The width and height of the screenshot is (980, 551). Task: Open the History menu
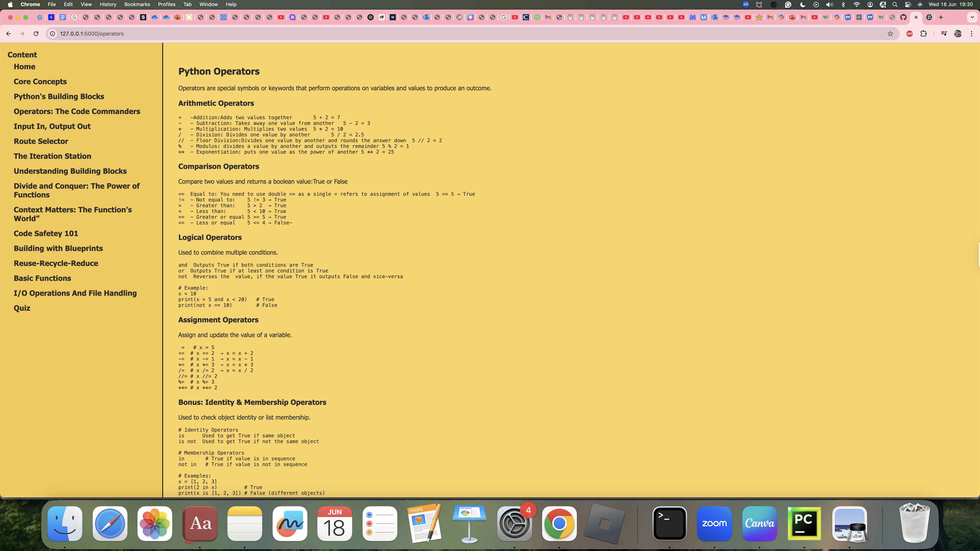[x=108, y=5]
